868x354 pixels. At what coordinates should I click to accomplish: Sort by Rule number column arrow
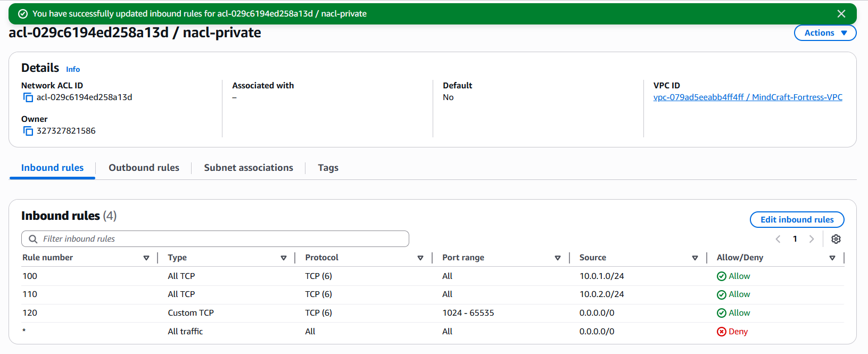[146, 258]
